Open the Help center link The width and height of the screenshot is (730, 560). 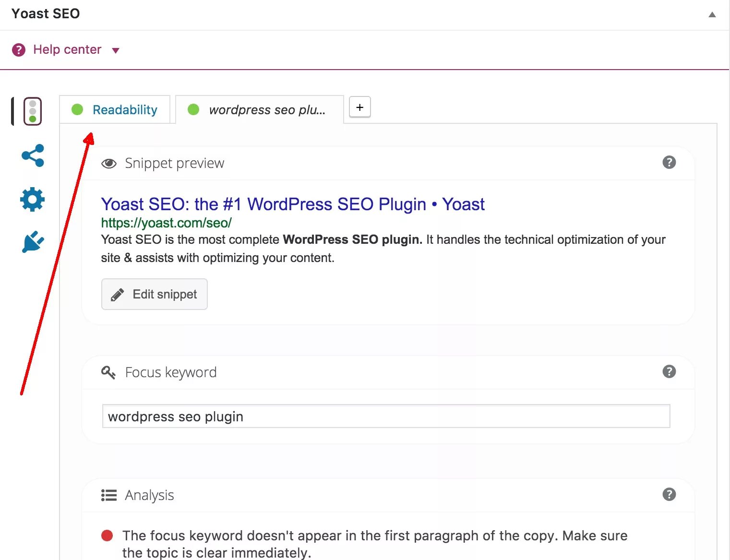click(x=67, y=49)
